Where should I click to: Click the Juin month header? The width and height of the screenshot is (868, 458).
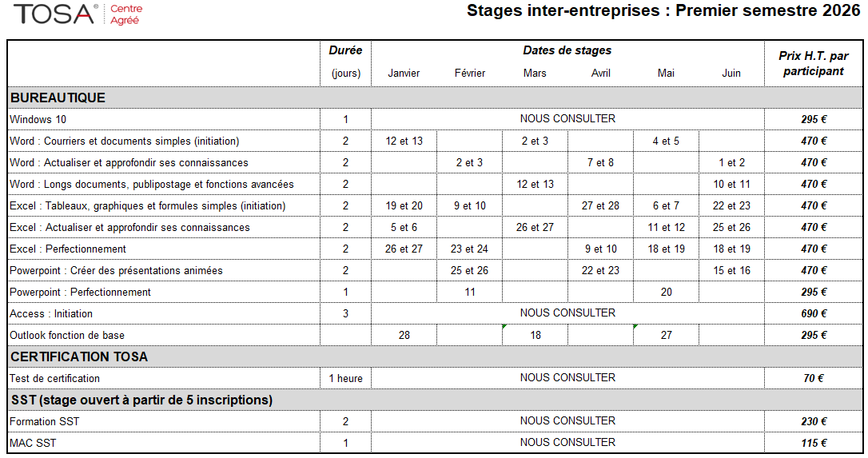pyautogui.click(x=731, y=73)
